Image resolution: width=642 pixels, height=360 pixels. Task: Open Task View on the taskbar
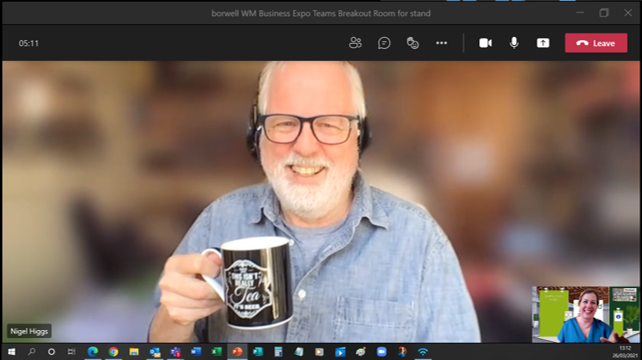(x=72, y=352)
